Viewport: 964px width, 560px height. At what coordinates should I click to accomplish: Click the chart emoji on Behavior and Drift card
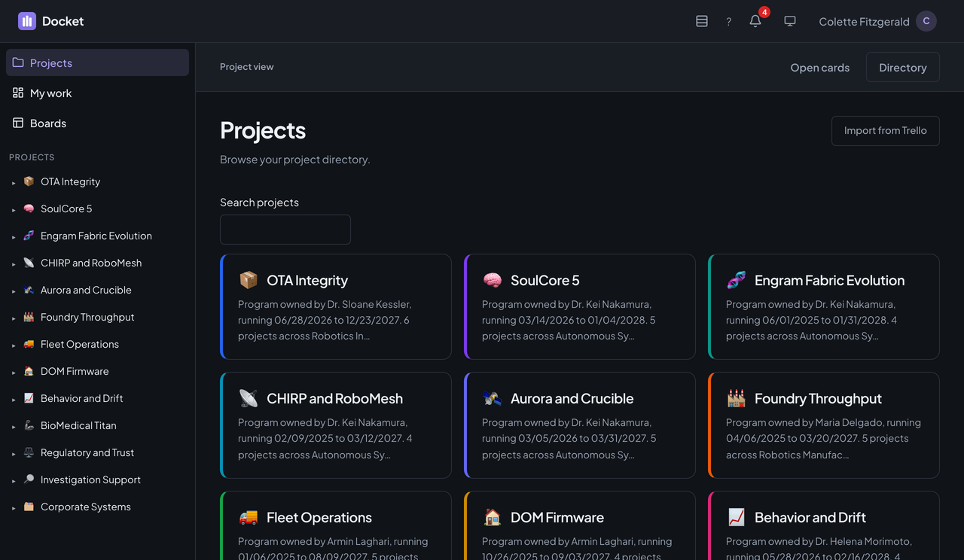pyautogui.click(x=737, y=517)
